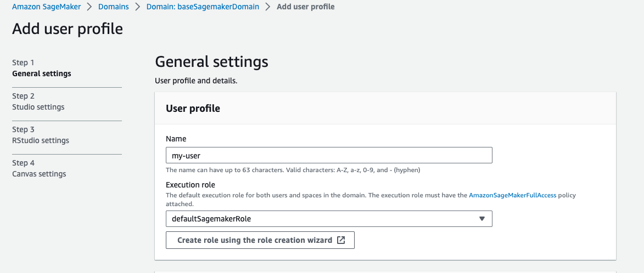Click the chevron before Add user profile breadcrumb
644x273 pixels.
[268, 7]
